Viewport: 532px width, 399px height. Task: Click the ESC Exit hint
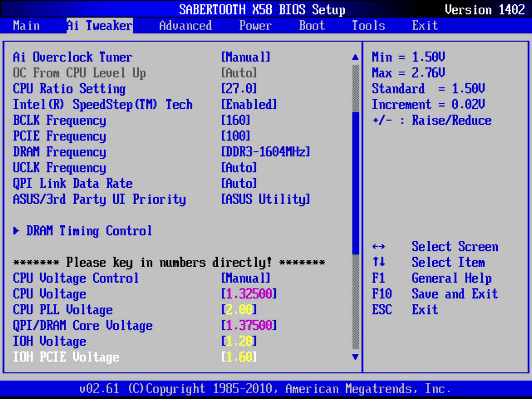405,310
